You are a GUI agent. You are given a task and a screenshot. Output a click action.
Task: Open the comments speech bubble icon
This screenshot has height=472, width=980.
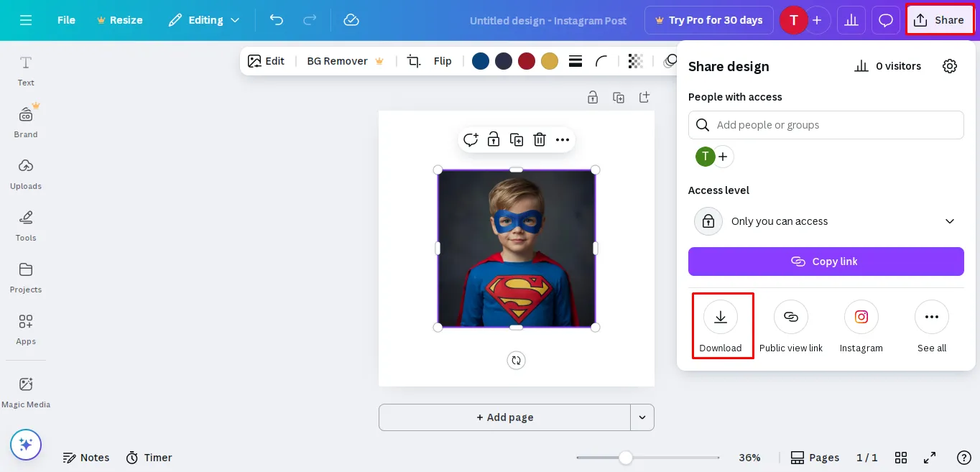(886, 20)
